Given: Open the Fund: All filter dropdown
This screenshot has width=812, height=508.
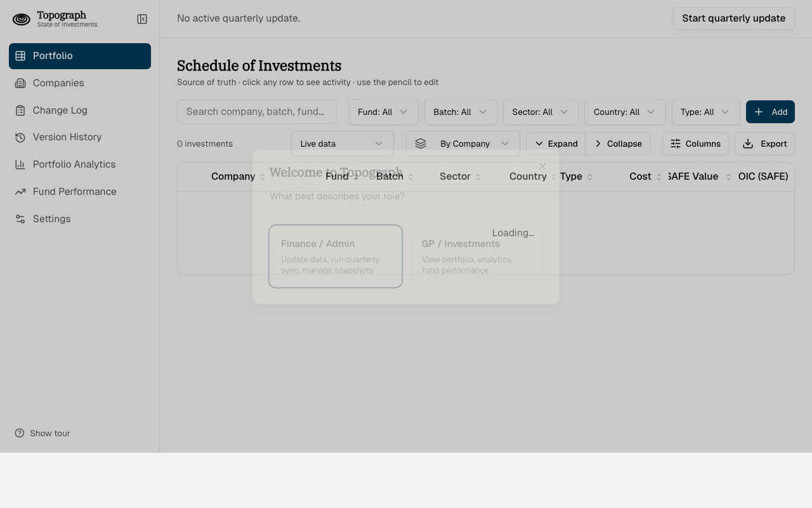Looking at the screenshot, I should click(x=383, y=112).
